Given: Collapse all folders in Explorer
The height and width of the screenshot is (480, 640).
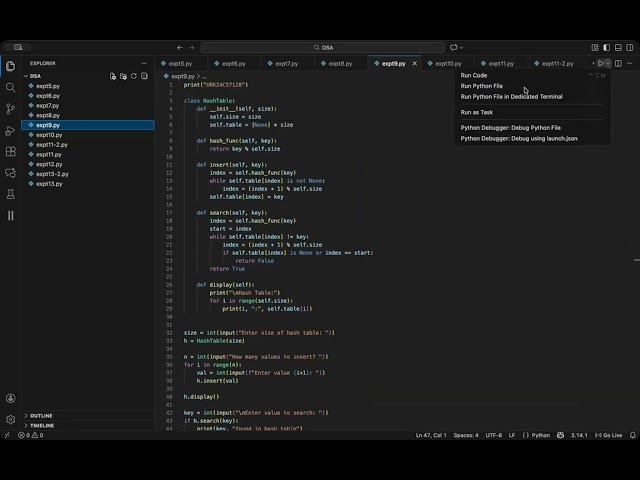Looking at the screenshot, I should tap(144, 76).
